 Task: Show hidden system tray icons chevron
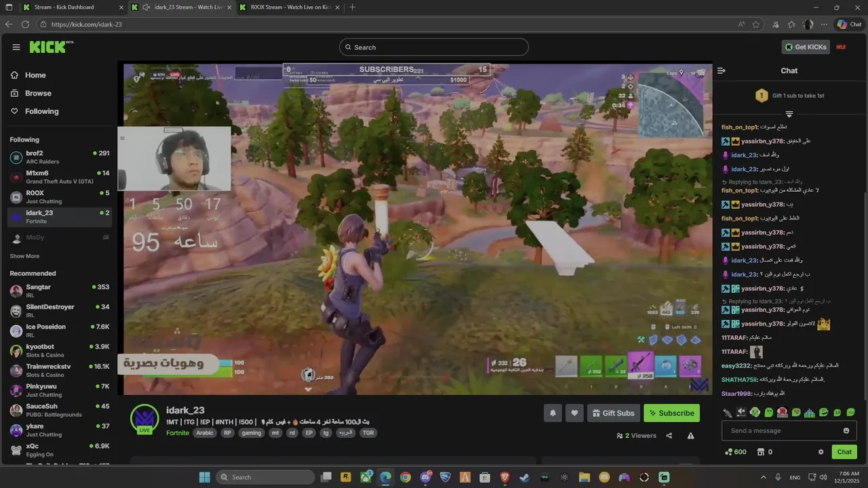click(764, 477)
